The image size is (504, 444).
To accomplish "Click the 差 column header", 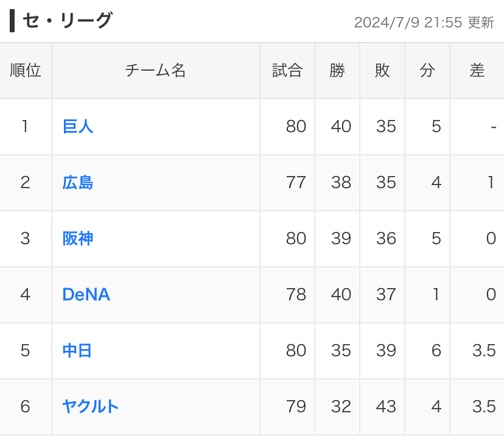I will point(477,71).
